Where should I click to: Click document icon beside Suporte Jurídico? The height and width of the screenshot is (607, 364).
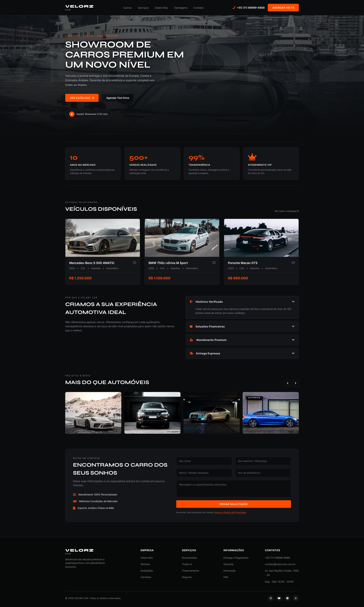coord(74,508)
